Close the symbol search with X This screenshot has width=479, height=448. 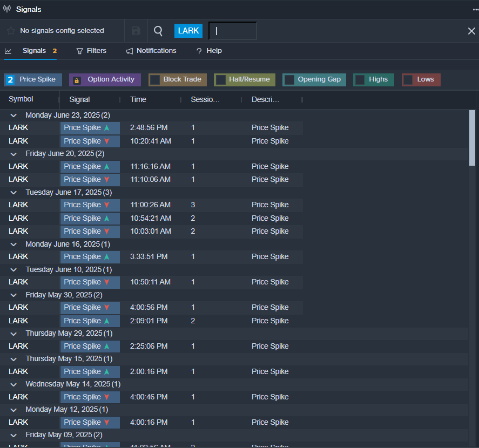point(471,31)
